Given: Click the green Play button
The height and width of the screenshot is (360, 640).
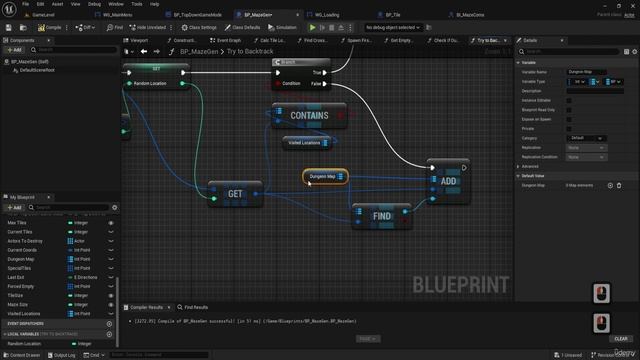Looking at the screenshot, I should pos(312,27).
